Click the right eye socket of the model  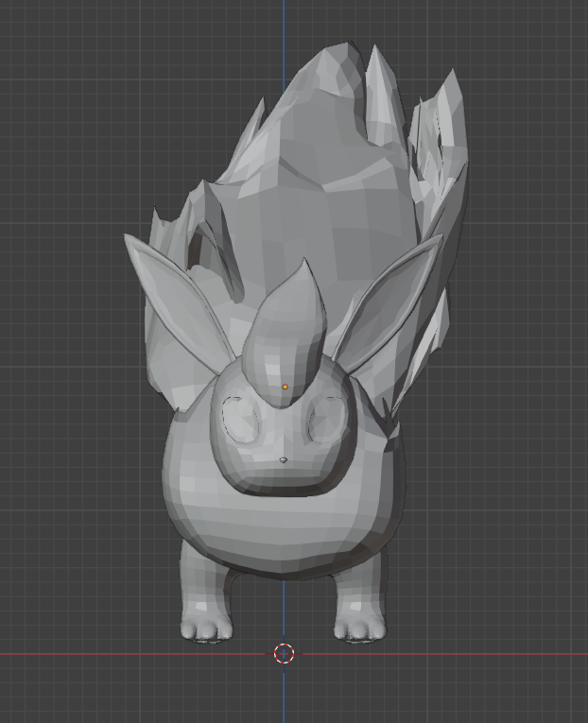tap(326, 419)
